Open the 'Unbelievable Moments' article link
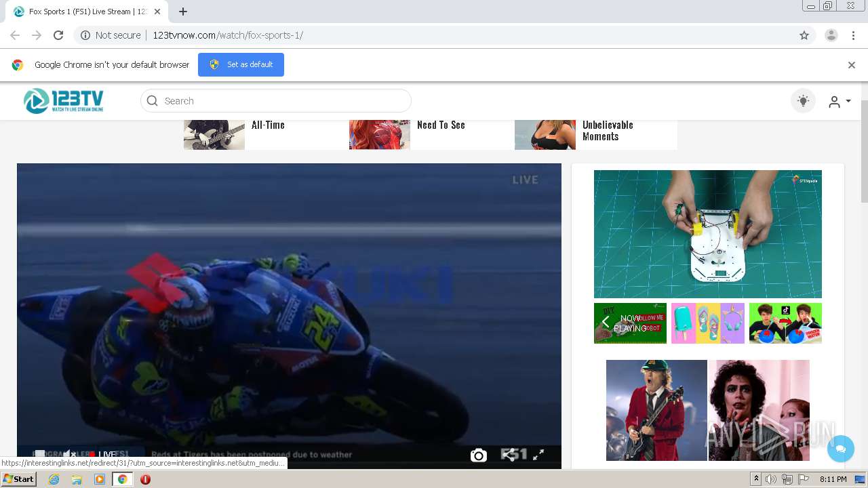Screen dimensions: 868x488 click(x=608, y=130)
